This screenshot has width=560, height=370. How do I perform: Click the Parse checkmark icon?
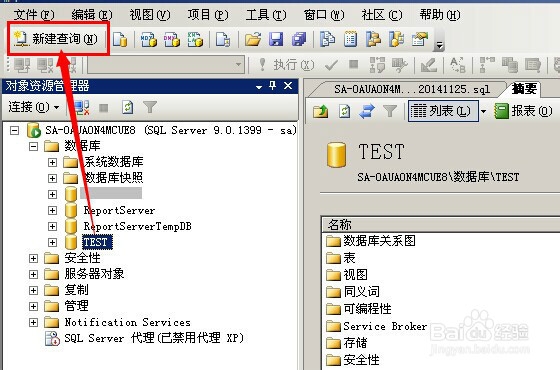331,65
